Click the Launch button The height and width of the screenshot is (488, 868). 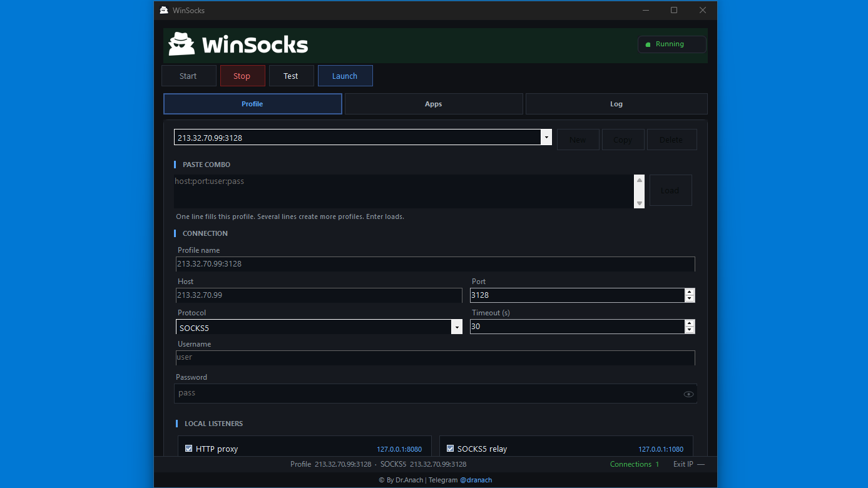[345, 76]
